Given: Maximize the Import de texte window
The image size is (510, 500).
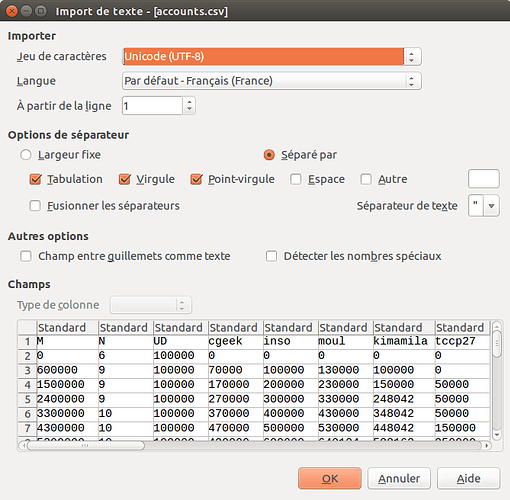Looking at the screenshot, I should click(x=41, y=11).
